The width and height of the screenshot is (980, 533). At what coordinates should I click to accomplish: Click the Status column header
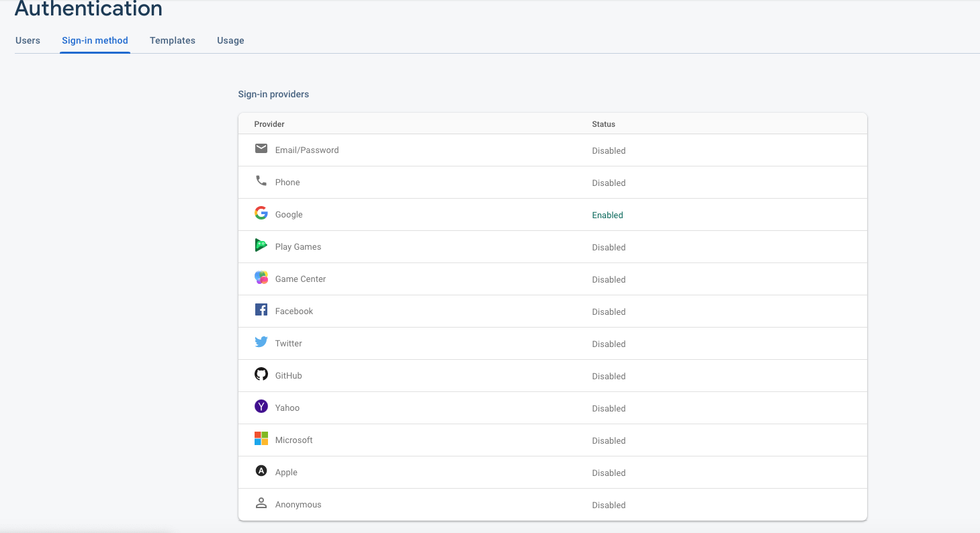pyautogui.click(x=604, y=124)
